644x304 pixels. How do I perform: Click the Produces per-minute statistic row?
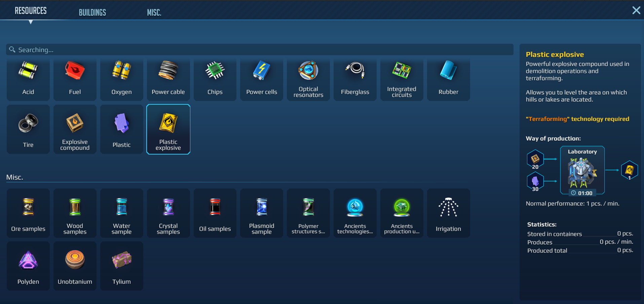coord(580,242)
